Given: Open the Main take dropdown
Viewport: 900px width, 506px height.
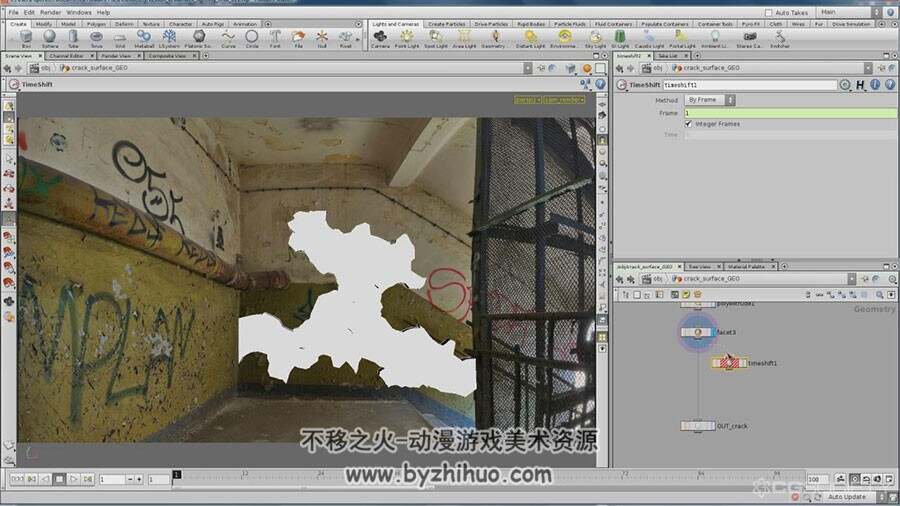Looking at the screenshot, I should tap(849, 12).
